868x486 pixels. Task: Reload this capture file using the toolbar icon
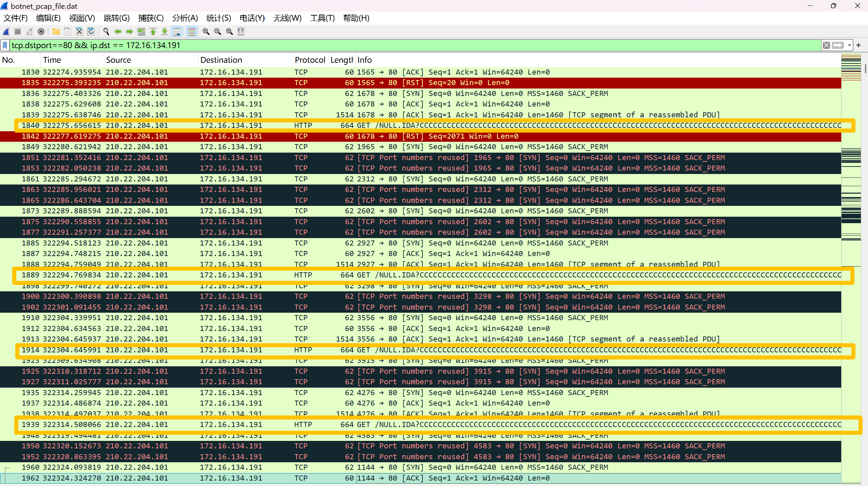tap(91, 32)
